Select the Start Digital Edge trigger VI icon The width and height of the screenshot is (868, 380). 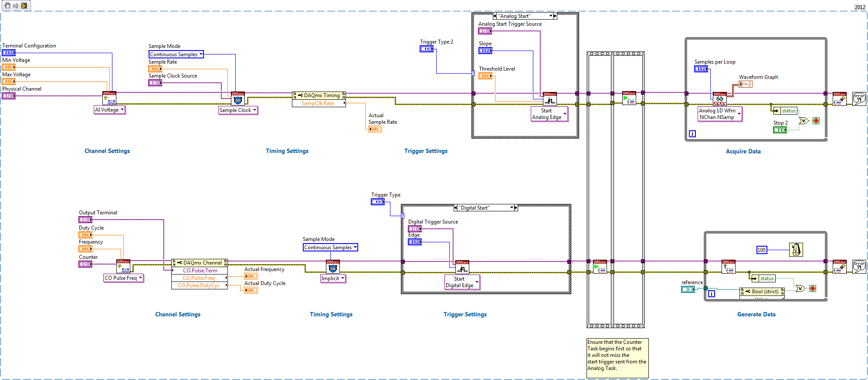(x=462, y=267)
